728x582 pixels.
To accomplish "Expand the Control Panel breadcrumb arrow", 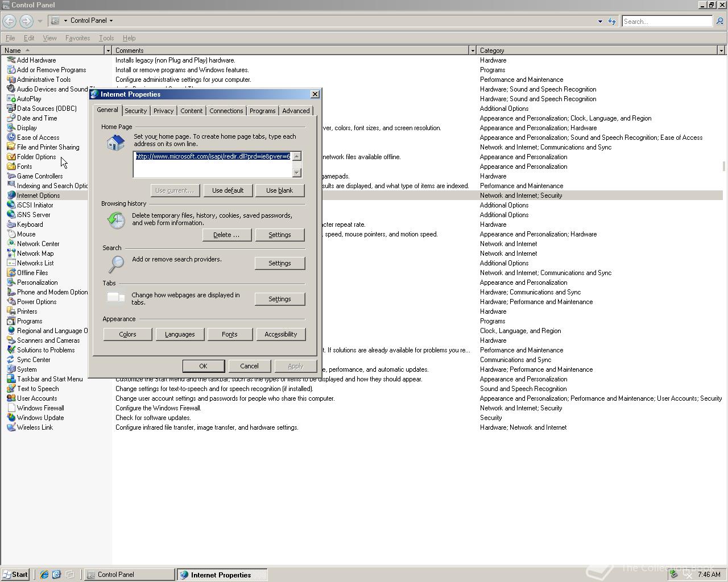I will pos(111,20).
